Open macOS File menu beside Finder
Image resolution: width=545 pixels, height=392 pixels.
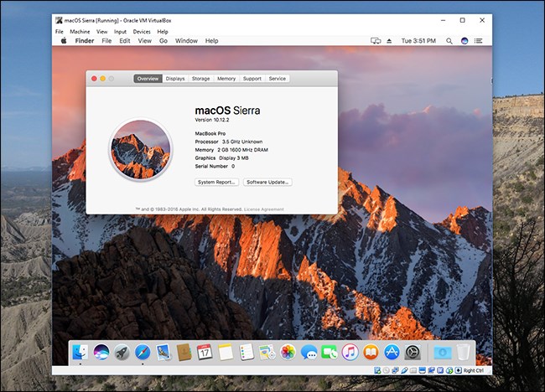(106, 40)
